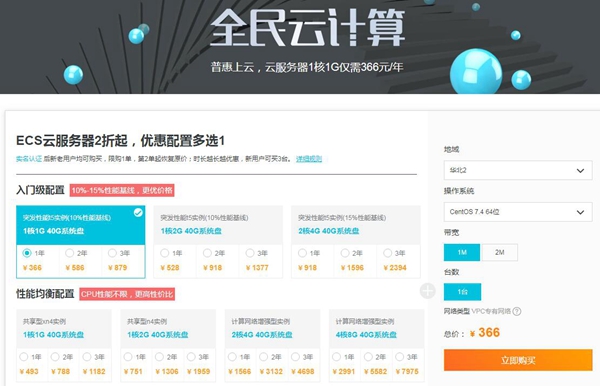The image size is (600, 386).
Task: Select 2年 for 共享型xn4 1核1G at ¥788
Action: (55, 357)
